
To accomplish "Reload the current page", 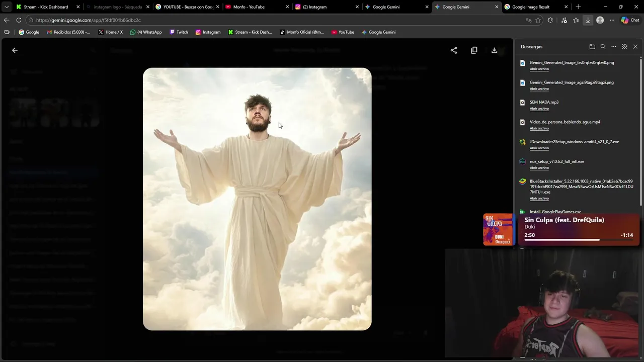I will tap(19, 20).
